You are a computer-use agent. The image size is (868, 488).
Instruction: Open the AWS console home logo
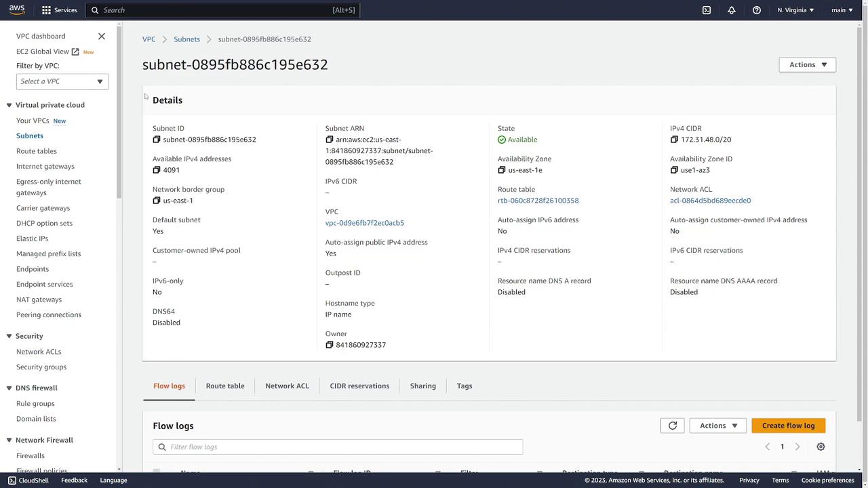pos(17,10)
